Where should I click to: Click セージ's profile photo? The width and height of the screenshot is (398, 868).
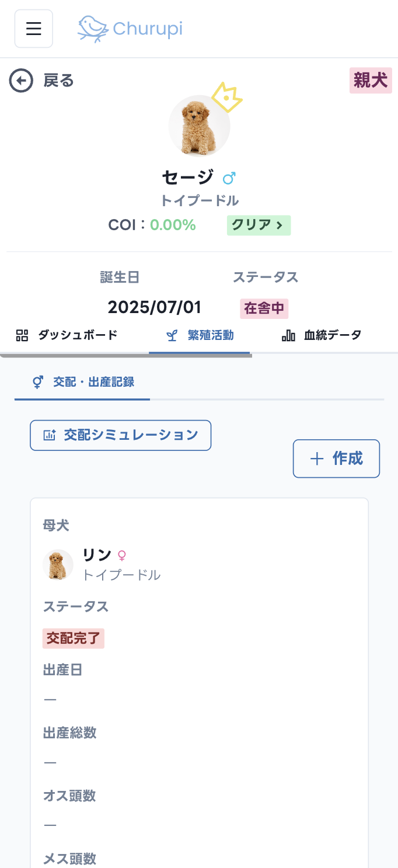click(199, 125)
